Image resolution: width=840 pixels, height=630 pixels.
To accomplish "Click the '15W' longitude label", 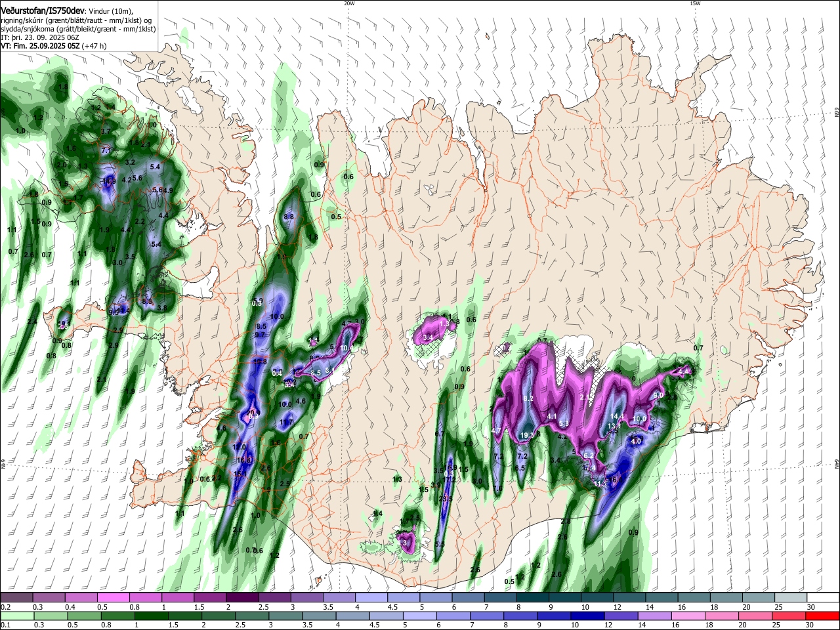I will [x=694, y=3].
